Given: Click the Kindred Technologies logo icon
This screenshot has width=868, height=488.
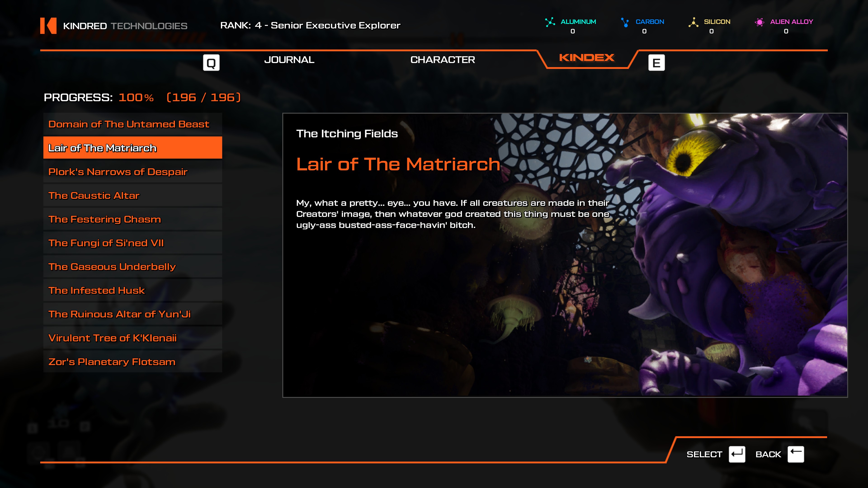Looking at the screenshot, I should pyautogui.click(x=48, y=26).
